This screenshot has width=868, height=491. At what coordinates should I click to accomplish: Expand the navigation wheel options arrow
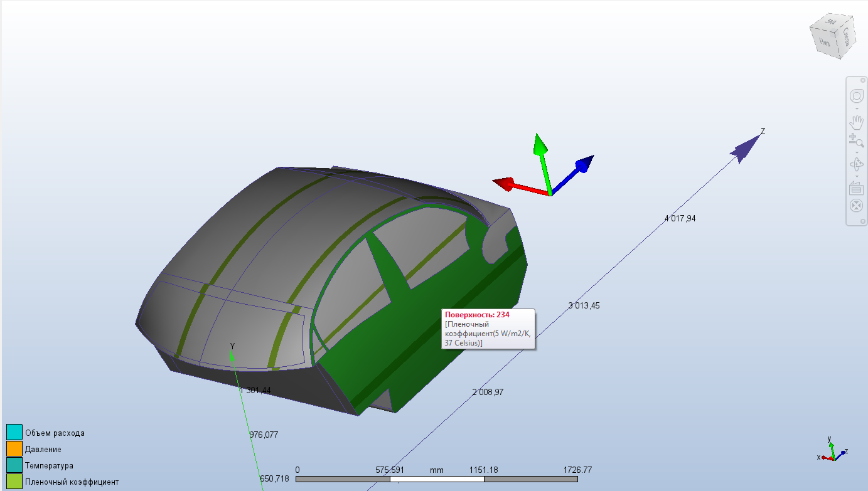[x=857, y=108]
